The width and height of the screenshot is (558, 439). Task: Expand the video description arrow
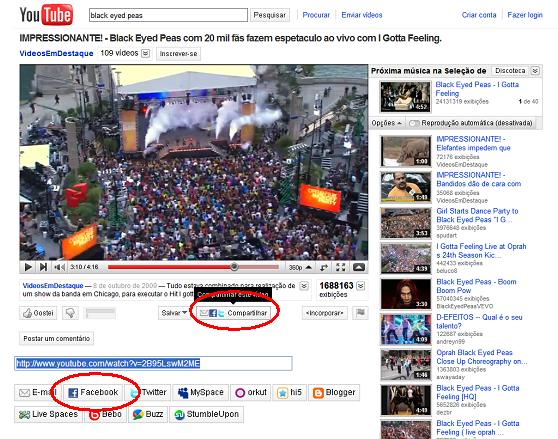[x=304, y=286]
